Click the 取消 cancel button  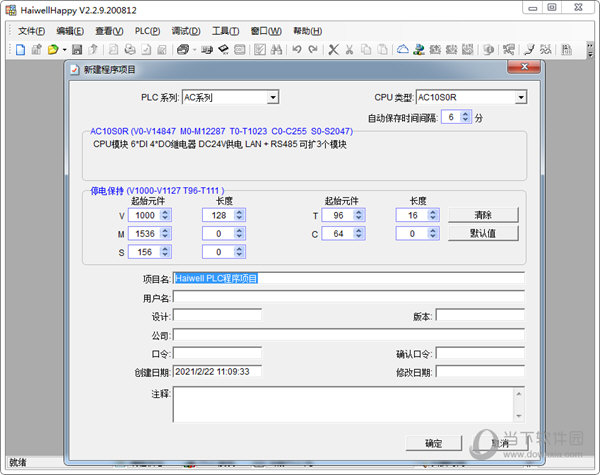(500, 443)
